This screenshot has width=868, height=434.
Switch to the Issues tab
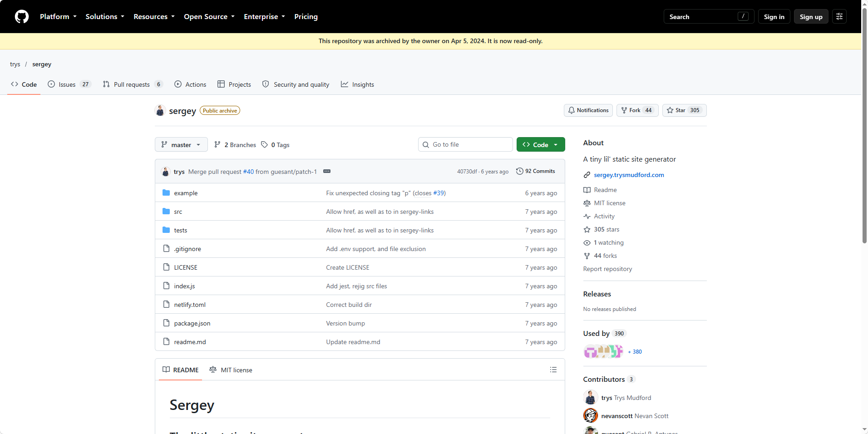69,84
